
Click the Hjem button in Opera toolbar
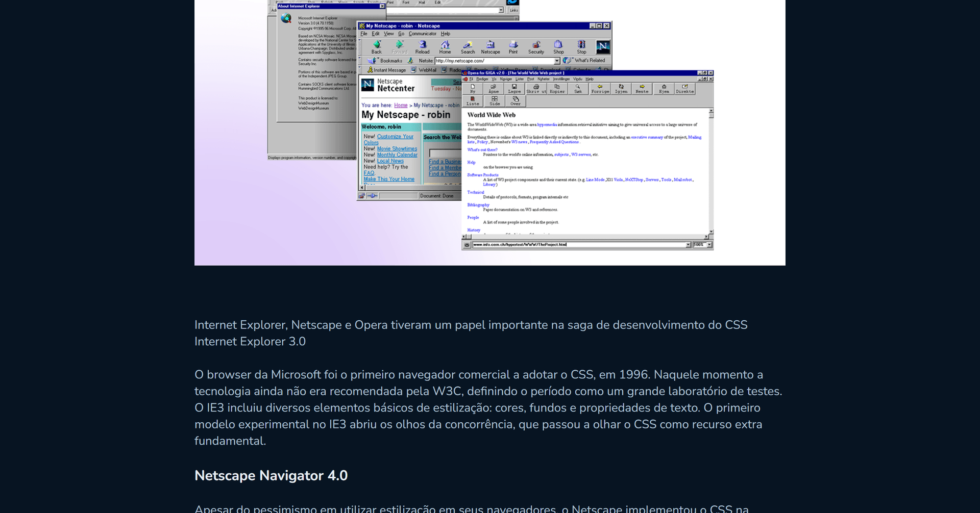point(664,89)
